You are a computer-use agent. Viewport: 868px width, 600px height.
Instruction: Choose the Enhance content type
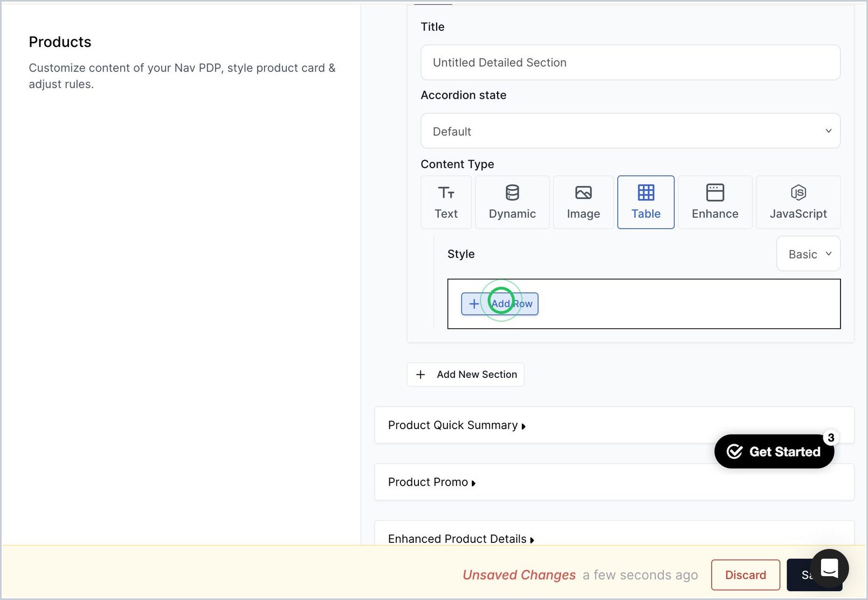click(715, 202)
